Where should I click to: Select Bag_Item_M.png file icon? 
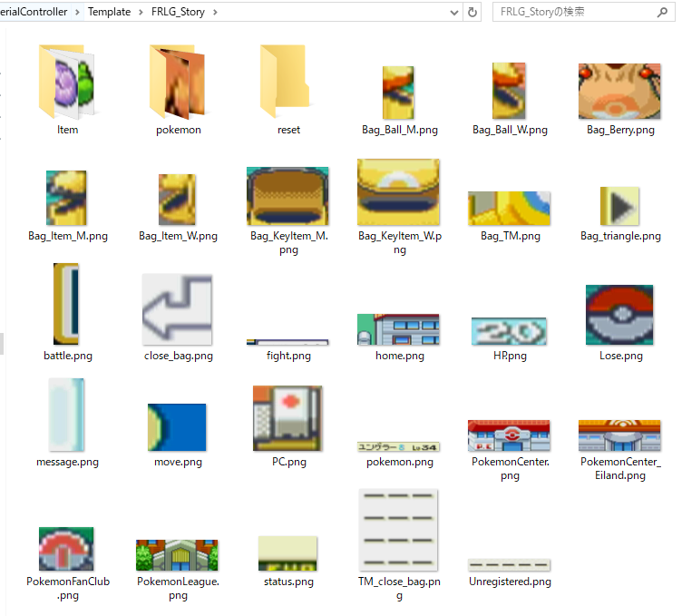coord(66,198)
